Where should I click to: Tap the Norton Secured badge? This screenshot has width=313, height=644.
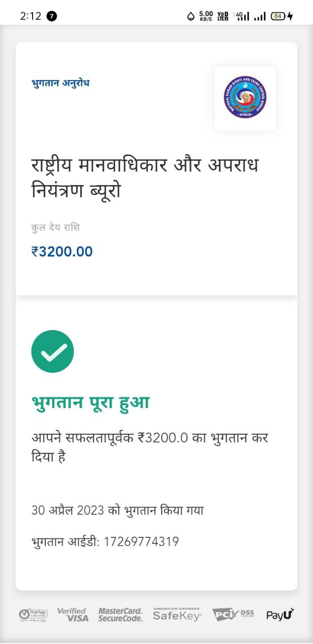34,614
